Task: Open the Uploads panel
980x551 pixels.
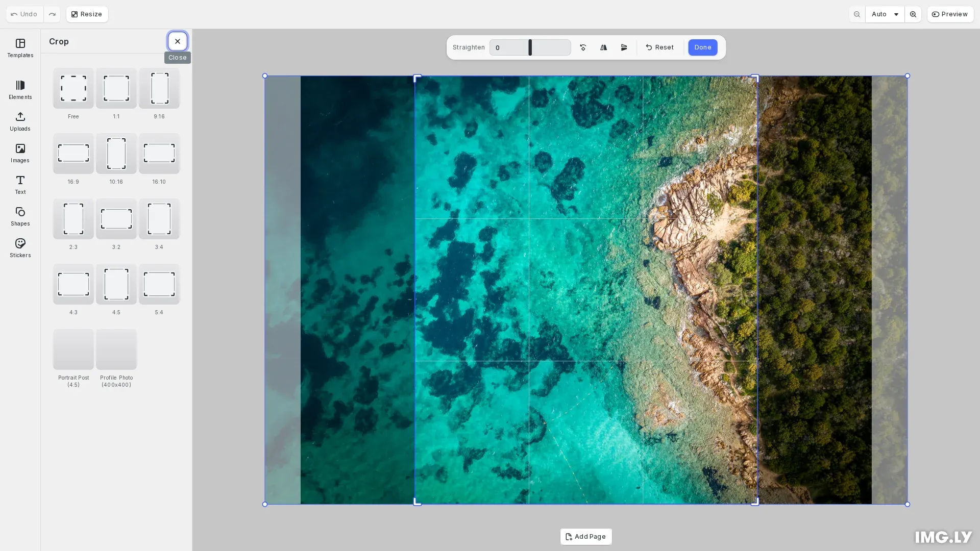Action: click(x=20, y=121)
